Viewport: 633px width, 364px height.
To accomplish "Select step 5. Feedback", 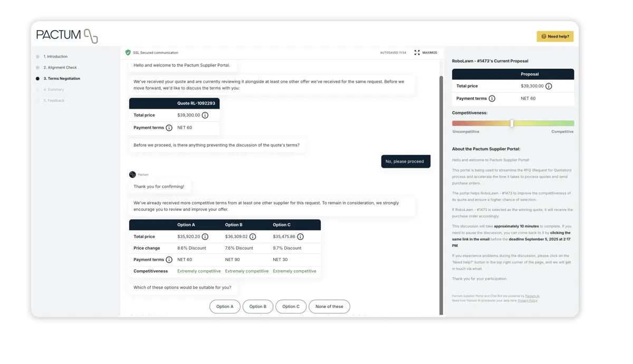I will point(54,101).
